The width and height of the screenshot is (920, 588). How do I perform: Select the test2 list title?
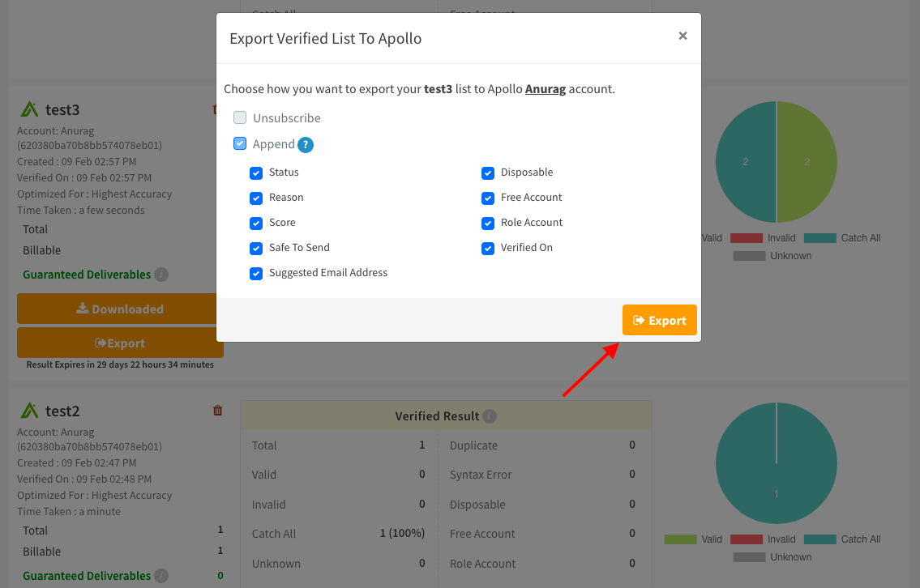click(62, 411)
